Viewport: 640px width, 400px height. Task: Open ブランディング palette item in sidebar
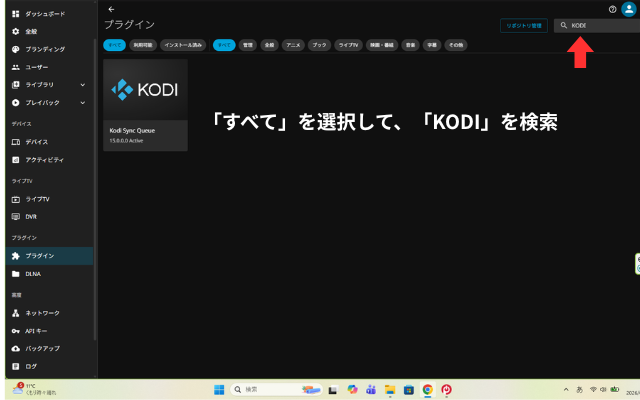pyautogui.click(x=44, y=49)
